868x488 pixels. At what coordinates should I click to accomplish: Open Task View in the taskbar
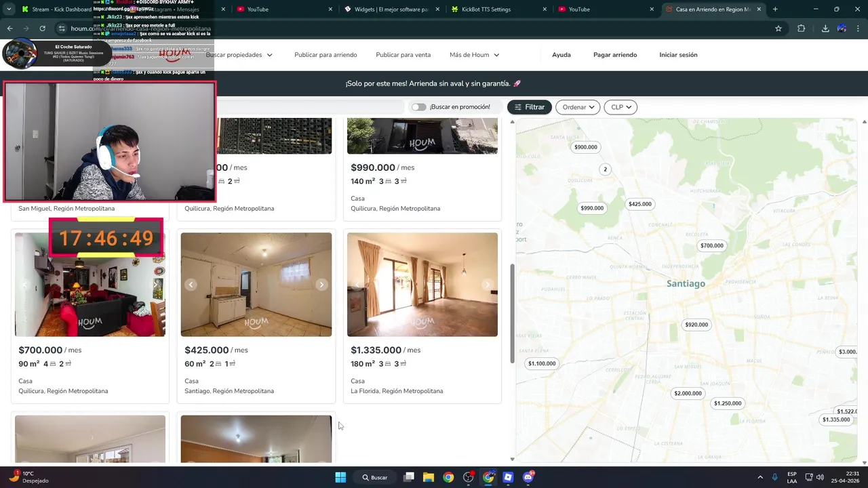pos(409,477)
